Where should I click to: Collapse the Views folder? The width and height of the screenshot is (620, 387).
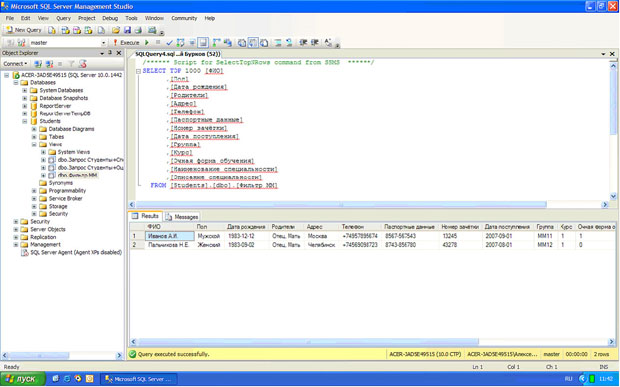pyautogui.click(x=34, y=145)
